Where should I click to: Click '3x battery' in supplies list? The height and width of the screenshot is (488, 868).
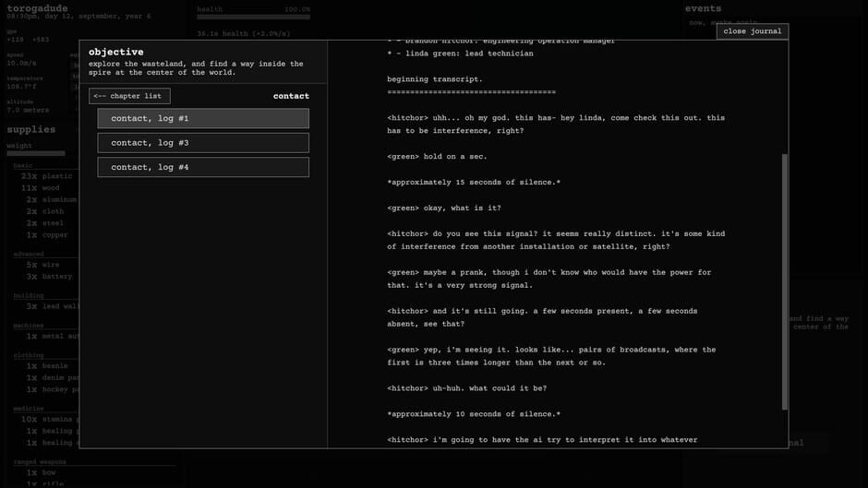click(x=49, y=277)
